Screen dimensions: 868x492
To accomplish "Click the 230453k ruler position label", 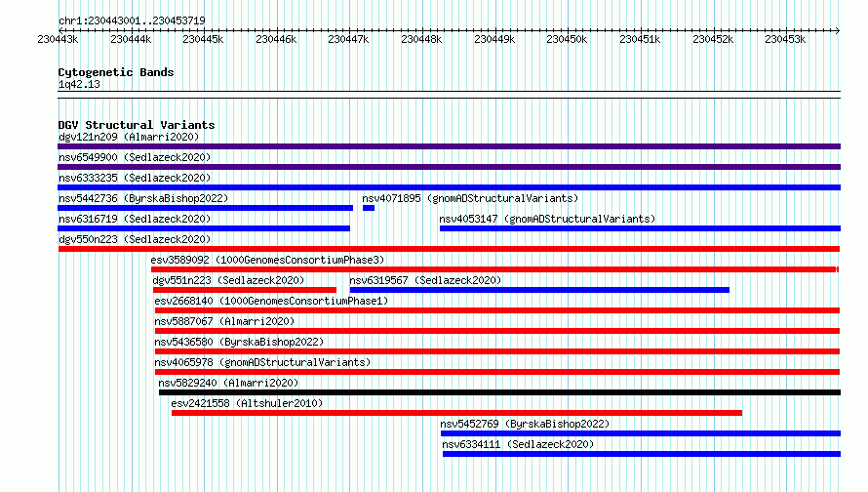I will [785, 39].
